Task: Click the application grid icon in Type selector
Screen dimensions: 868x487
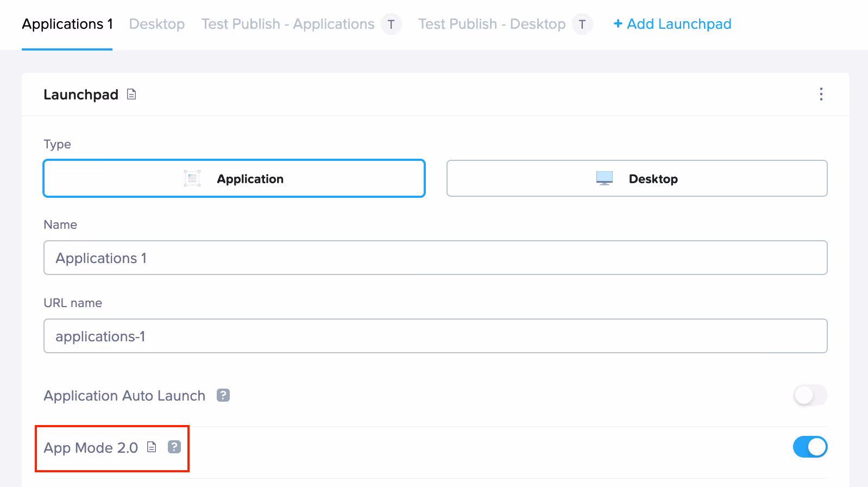Action: tap(192, 178)
